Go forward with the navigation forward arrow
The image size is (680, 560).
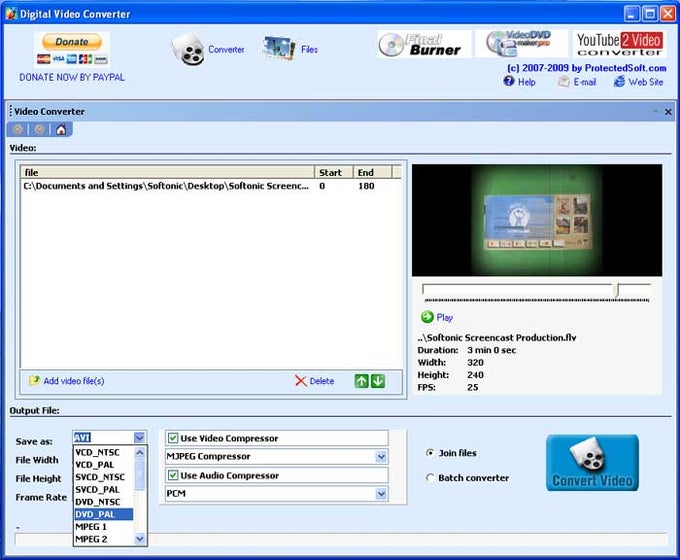(39, 129)
